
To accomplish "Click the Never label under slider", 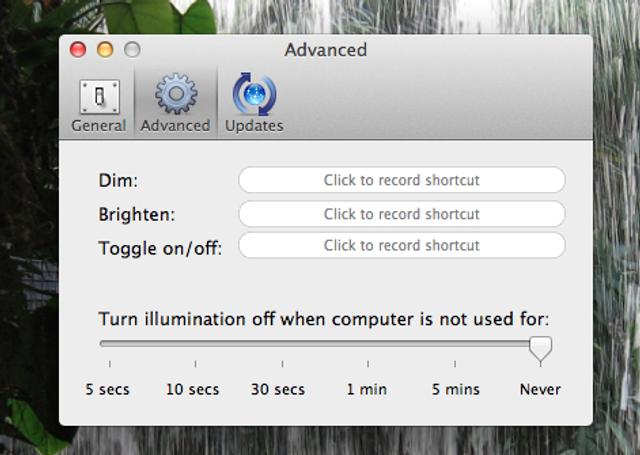I will [540, 389].
